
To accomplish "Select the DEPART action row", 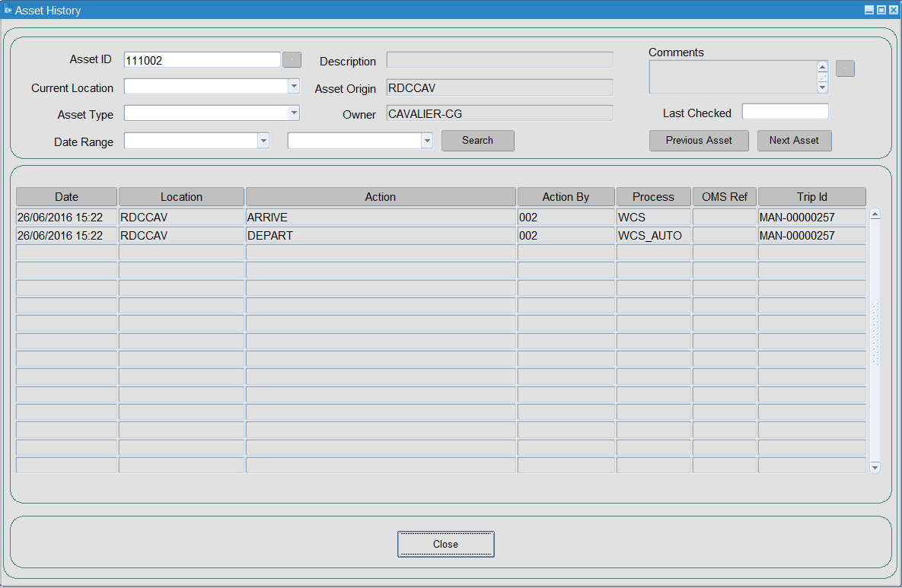I will 441,235.
